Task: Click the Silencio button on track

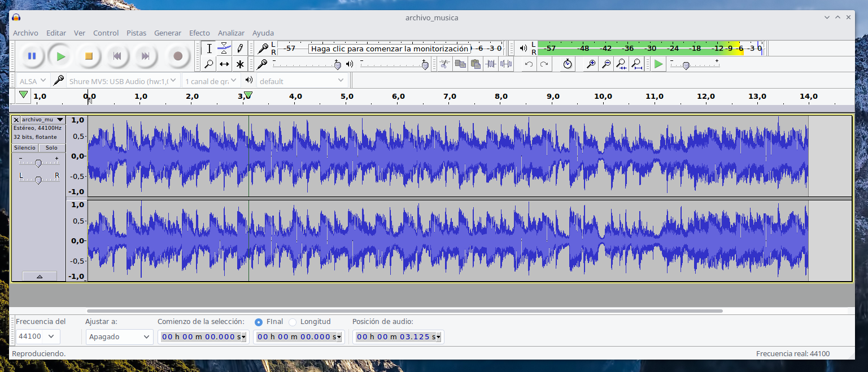Action: pyautogui.click(x=25, y=148)
